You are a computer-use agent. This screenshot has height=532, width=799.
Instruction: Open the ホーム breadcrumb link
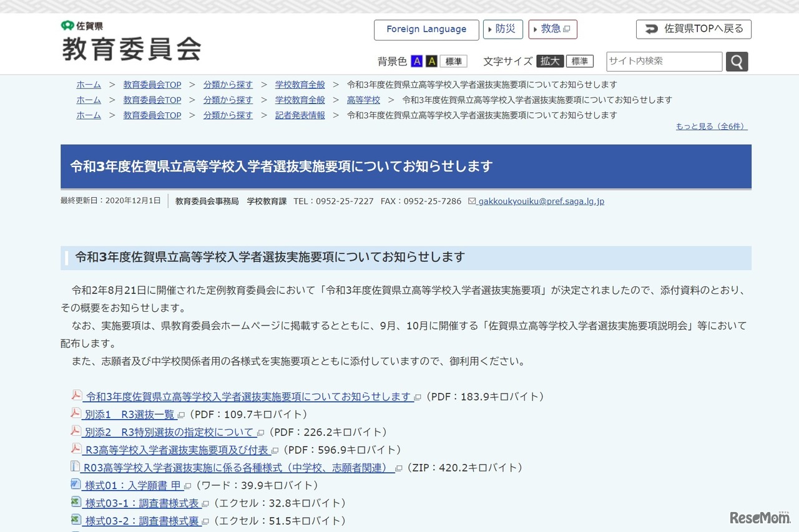[88, 84]
